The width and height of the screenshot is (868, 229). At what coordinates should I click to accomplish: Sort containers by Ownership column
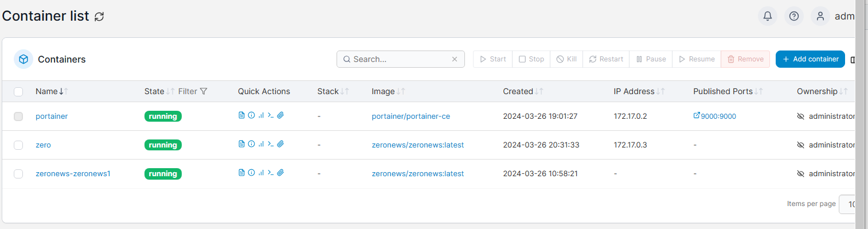[822, 91]
